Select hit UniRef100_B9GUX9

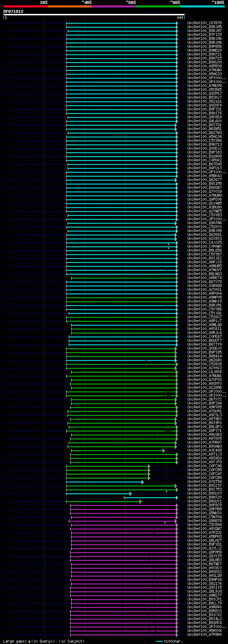[x=204, y=62]
